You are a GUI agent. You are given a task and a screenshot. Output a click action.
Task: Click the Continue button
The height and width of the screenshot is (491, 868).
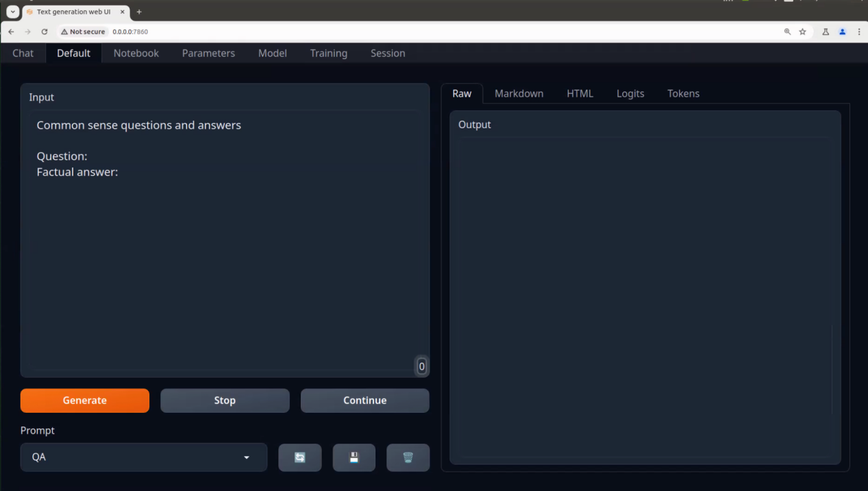click(365, 400)
